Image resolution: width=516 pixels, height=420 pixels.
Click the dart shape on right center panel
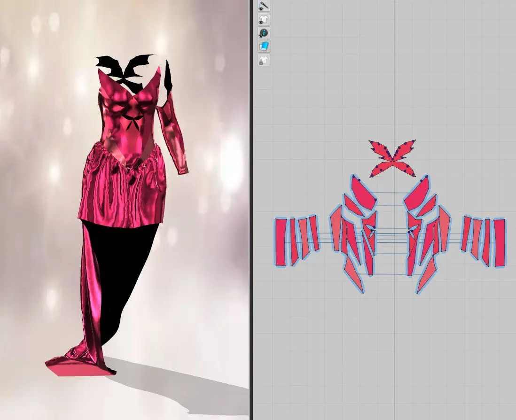pyautogui.click(x=412, y=230)
